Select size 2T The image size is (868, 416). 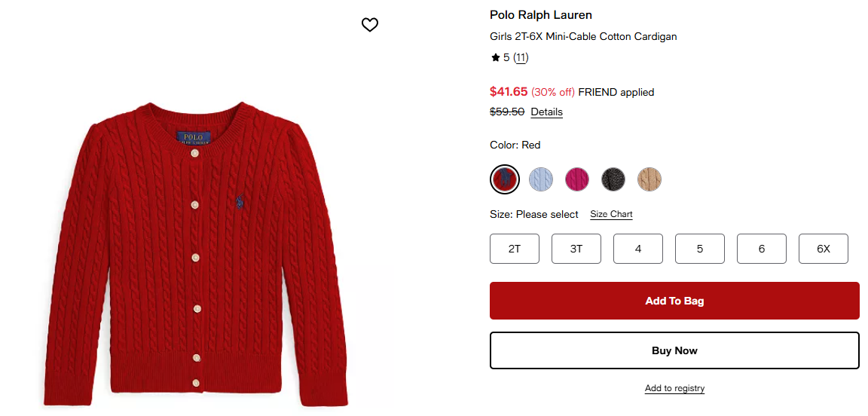click(x=515, y=249)
